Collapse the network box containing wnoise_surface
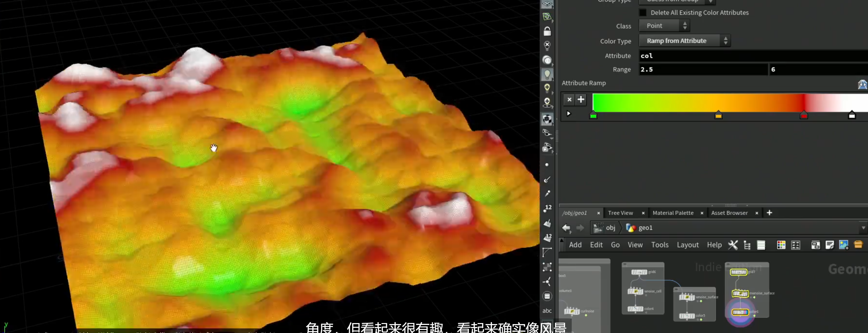 [676, 290]
